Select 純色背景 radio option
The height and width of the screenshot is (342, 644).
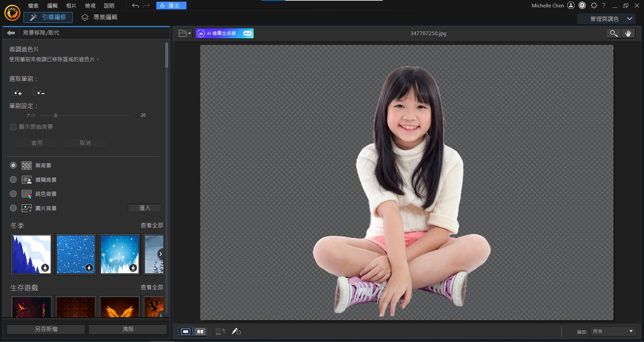(13, 194)
